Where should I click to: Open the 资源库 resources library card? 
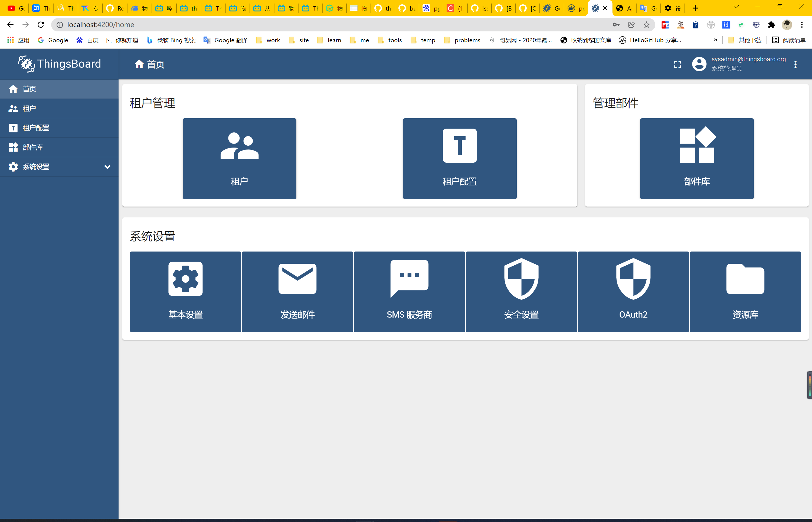[x=745, y=292]
